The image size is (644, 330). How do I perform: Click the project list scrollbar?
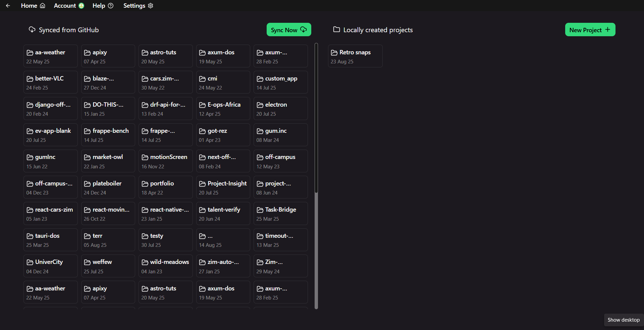pyautogui.click(x=316, y=176)
